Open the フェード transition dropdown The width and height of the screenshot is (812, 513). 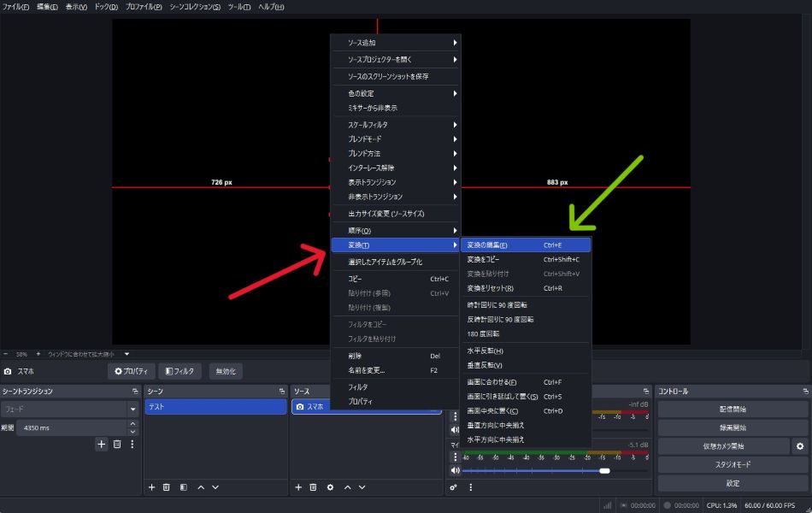pos(132,410)
